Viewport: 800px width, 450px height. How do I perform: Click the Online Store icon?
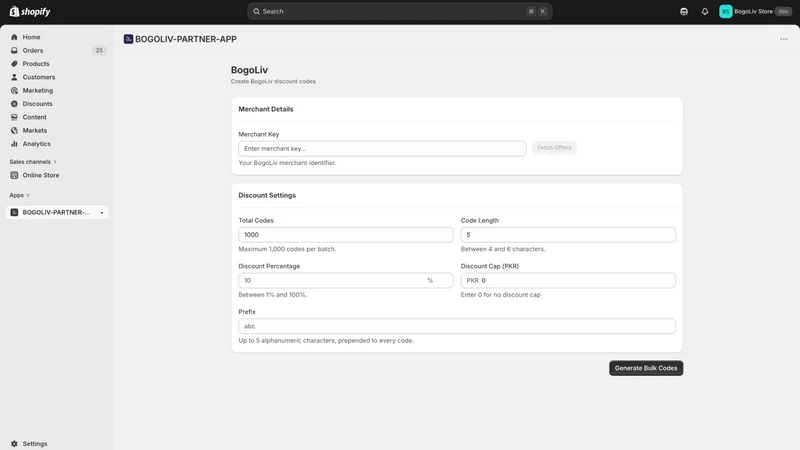pos(14,175)
